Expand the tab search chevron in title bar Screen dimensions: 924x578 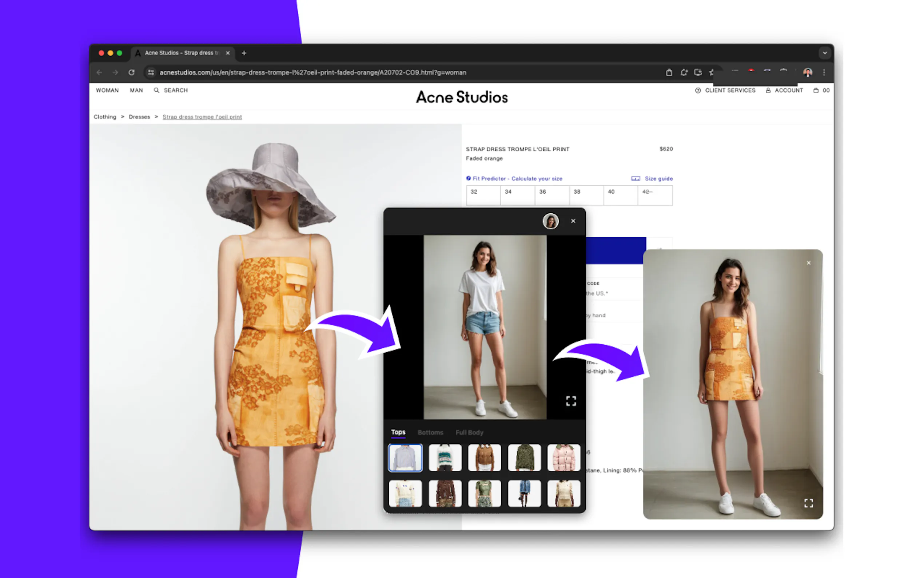coord(824,53)
